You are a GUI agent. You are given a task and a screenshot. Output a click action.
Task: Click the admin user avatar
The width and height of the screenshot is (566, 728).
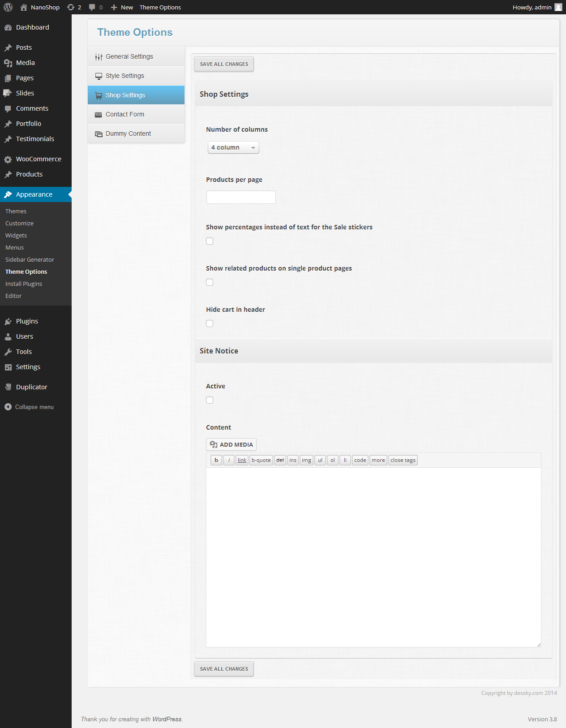[x=558, y=7]
